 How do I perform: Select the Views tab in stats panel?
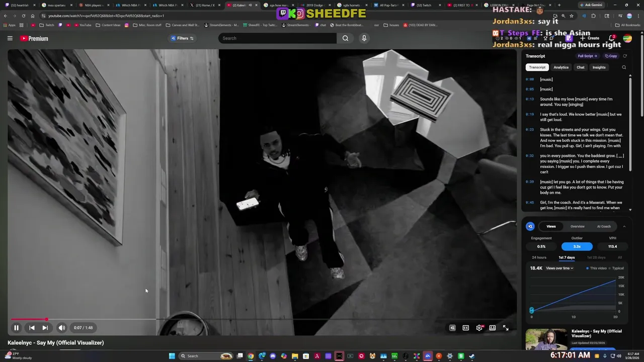pos(551,226)
